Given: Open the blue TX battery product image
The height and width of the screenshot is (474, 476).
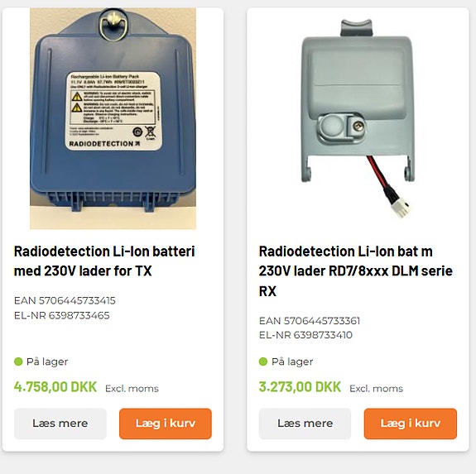Looking at the screenshot, I should click(113, 118).
